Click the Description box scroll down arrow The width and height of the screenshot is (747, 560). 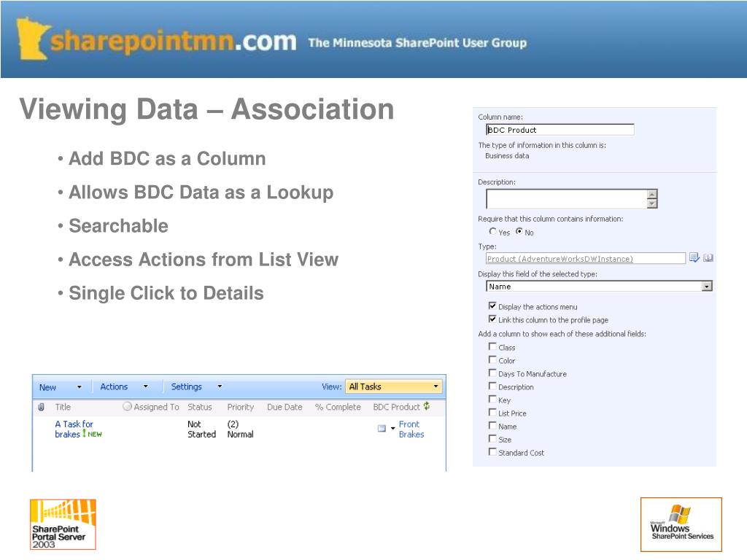652,204
